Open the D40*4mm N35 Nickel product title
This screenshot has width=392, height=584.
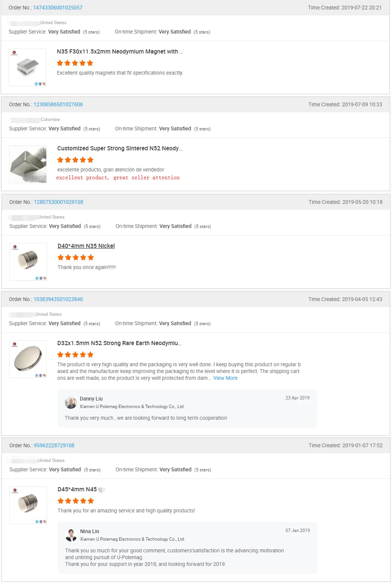pos(86,246)
